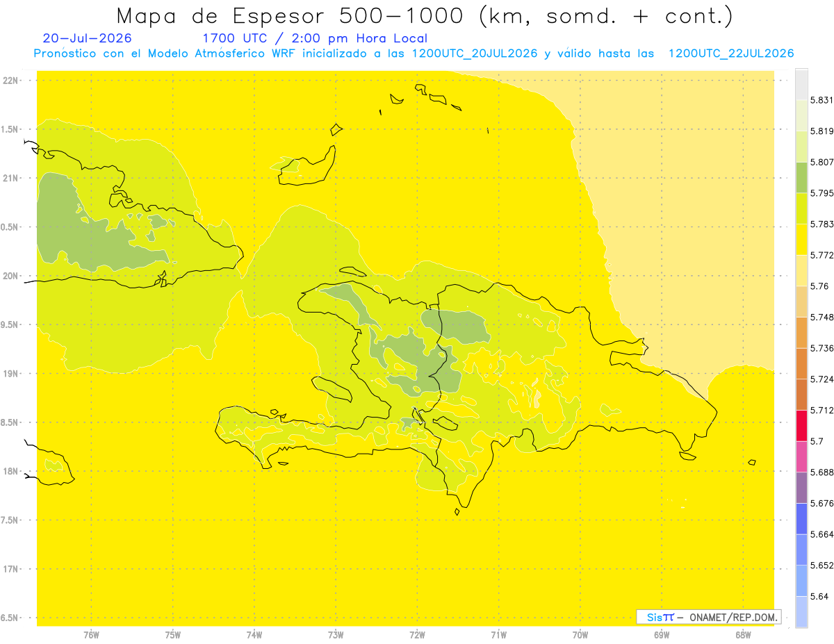Screen dimensions: 834x644
Task: Click the colorbar value '5.688'
Action: coord(822,472)
